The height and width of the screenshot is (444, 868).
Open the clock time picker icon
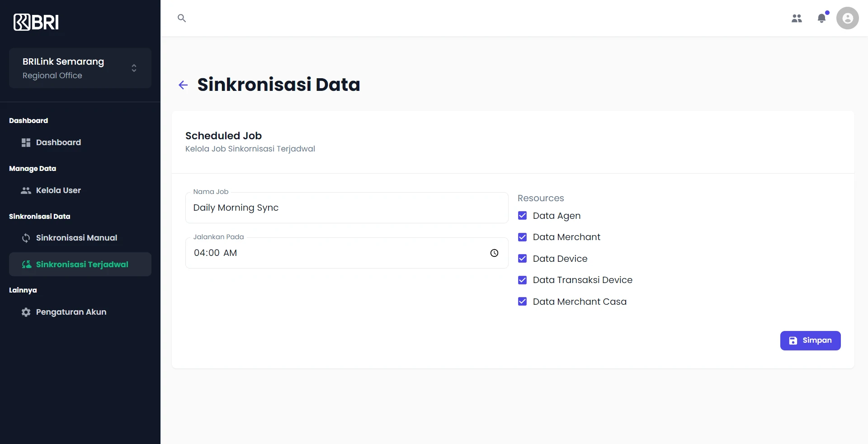494,253
